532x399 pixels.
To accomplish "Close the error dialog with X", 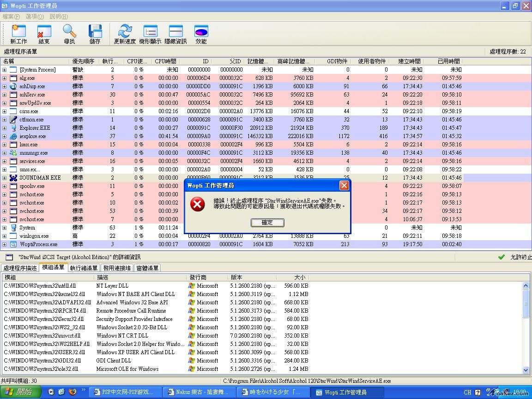I will coord(344,185).
